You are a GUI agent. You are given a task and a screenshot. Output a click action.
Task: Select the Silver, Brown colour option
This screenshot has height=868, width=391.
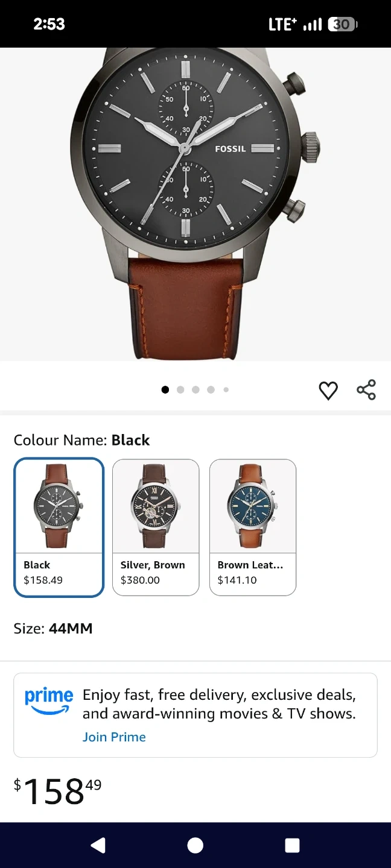(x=156, y=527)
